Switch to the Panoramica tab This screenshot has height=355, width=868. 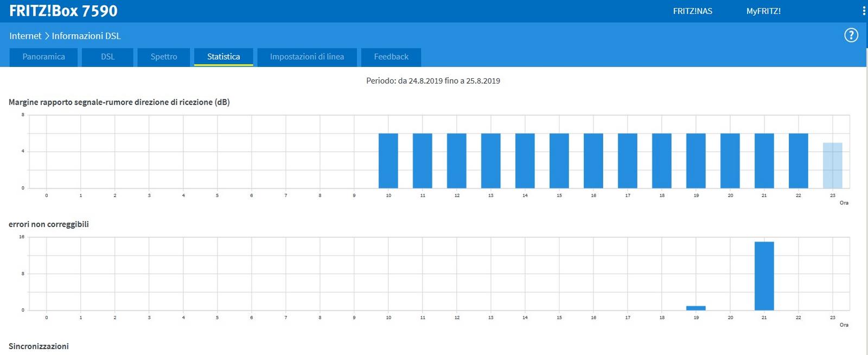point(43,57)
